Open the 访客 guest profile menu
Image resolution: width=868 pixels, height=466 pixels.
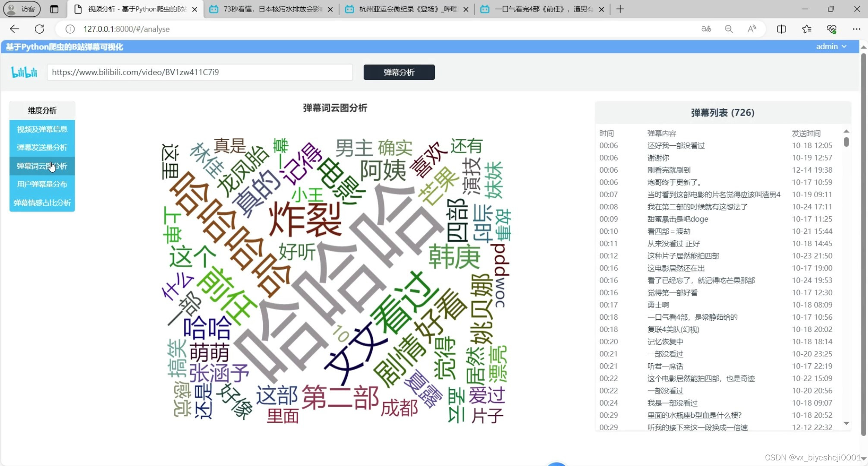[x=22, y=9]
